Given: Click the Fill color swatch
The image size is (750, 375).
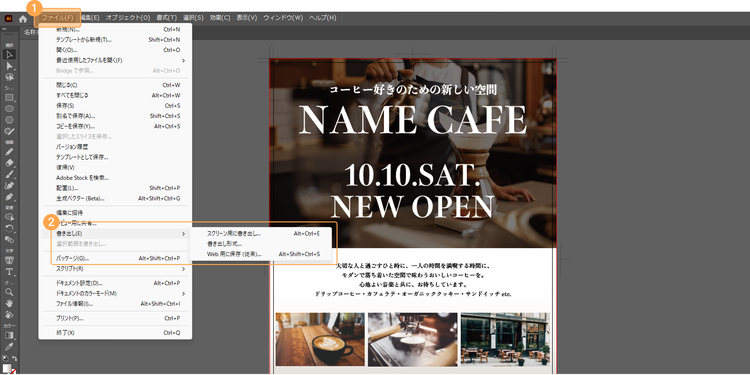Looking at the screenshot, I should point(6,368).
